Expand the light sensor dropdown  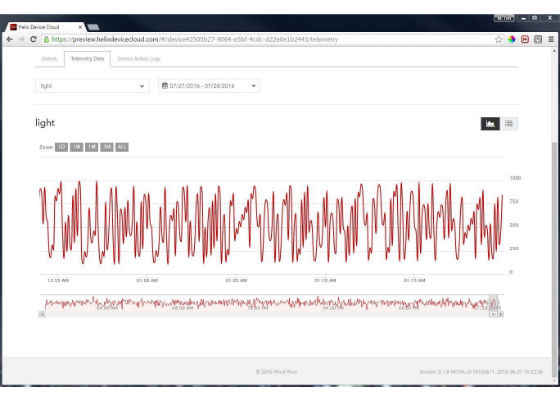(x=92, y=86)
